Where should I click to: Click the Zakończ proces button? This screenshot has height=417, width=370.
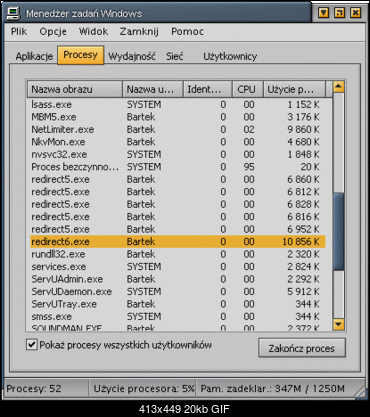pos(302,348)
